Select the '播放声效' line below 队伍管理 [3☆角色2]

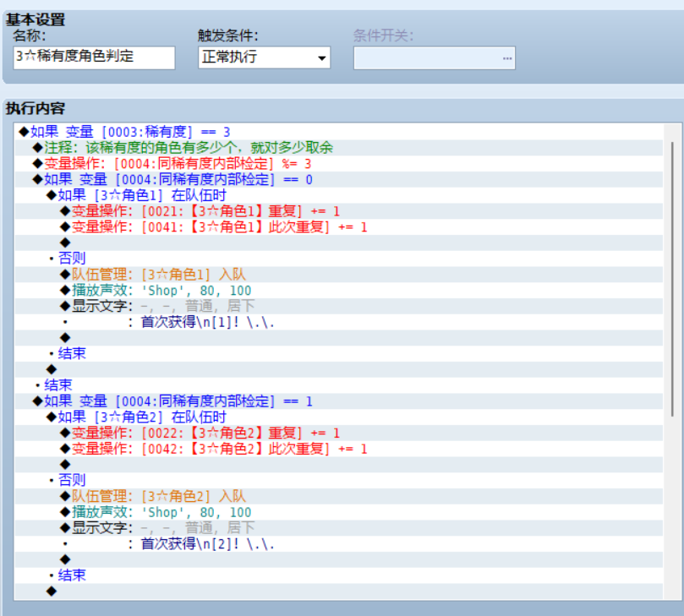click(x=339, y=512)
